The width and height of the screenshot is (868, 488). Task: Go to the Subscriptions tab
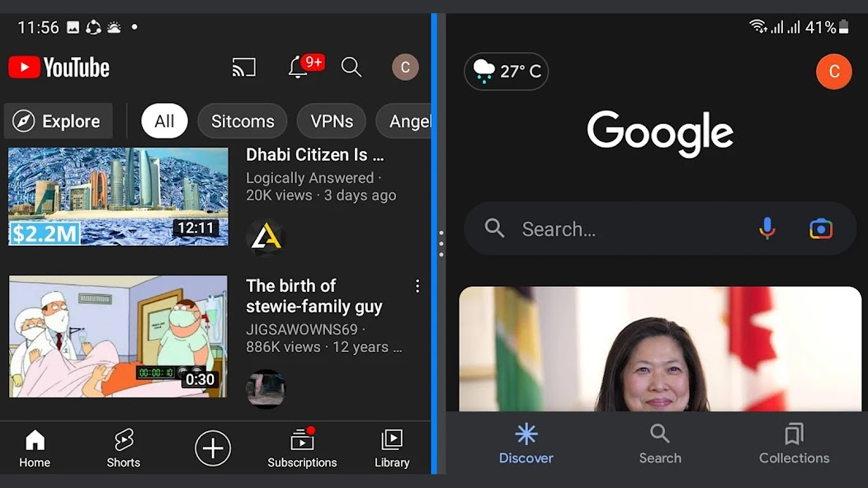click(302, 448)
